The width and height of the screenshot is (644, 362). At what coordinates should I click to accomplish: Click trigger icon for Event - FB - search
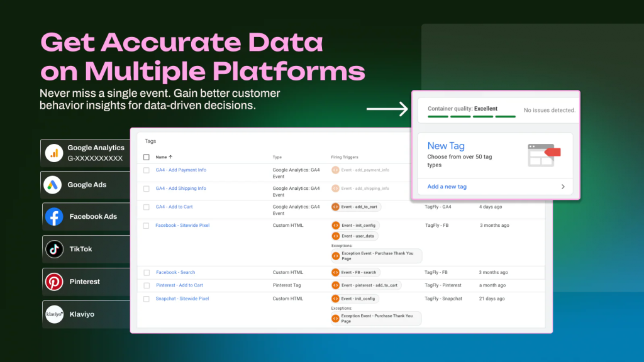(336, 272)
